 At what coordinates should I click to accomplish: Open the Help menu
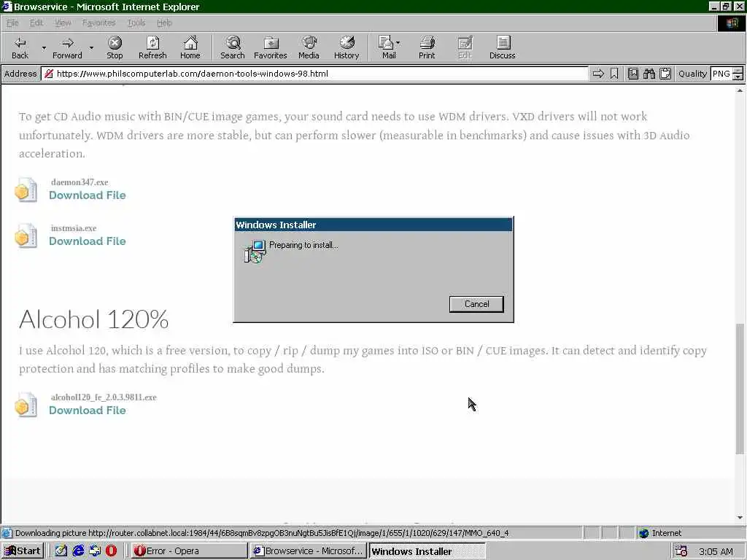(164, 23)
